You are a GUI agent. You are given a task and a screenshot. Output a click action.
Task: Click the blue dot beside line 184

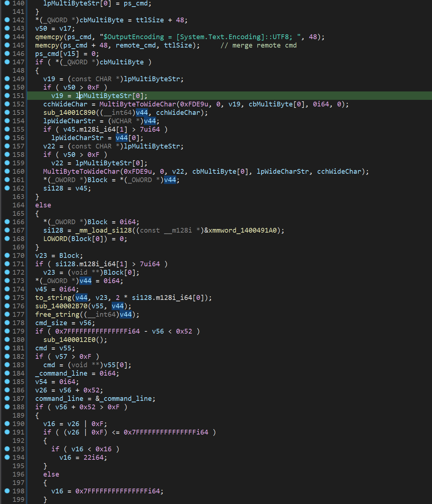pos(7,373)
